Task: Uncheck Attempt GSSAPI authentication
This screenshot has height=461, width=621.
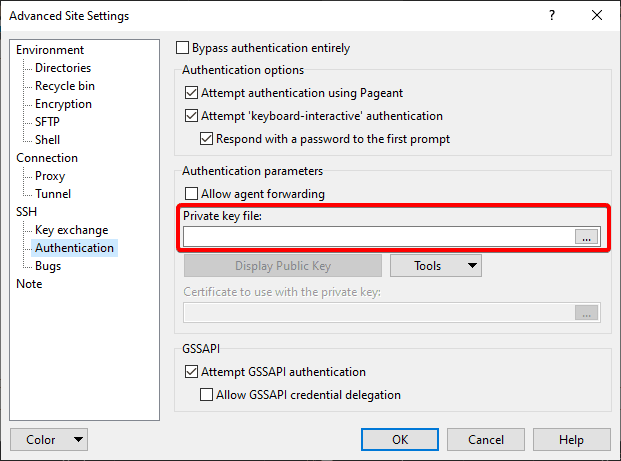Action: tap(193, 372)
